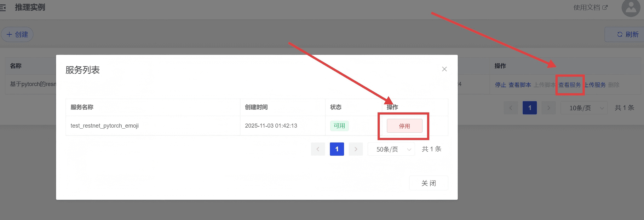The height and width of the screenshot is (220, 644).
Task: Click the sidebar collapse menu icon
Action: [3, 8]
